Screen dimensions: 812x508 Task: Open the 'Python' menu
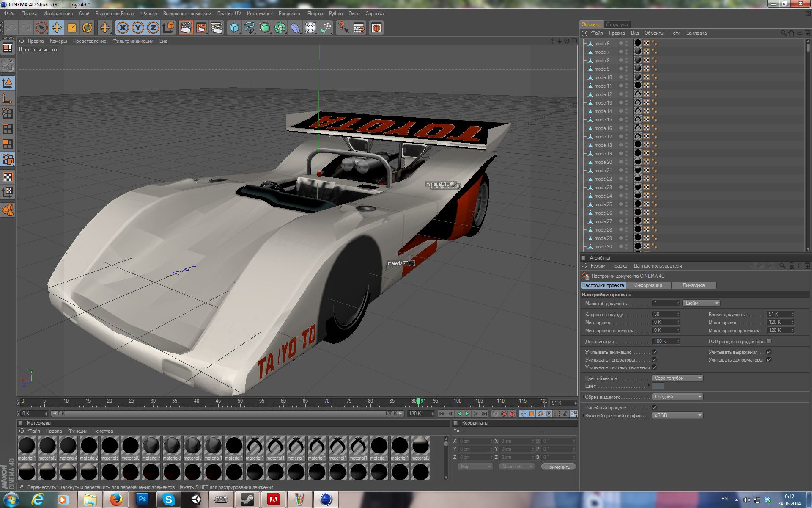[x=336, y=14]
